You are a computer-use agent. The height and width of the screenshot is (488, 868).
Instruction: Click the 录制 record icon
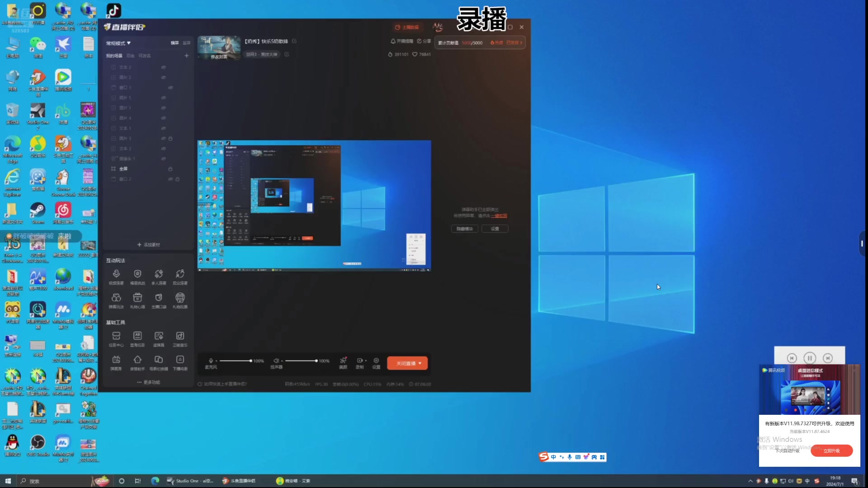click(359, 361)
